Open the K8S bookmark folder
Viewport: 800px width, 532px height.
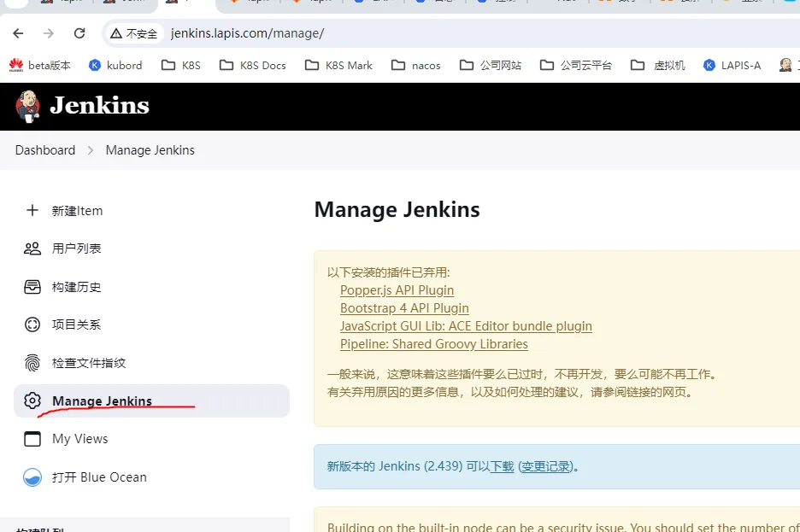181,65
